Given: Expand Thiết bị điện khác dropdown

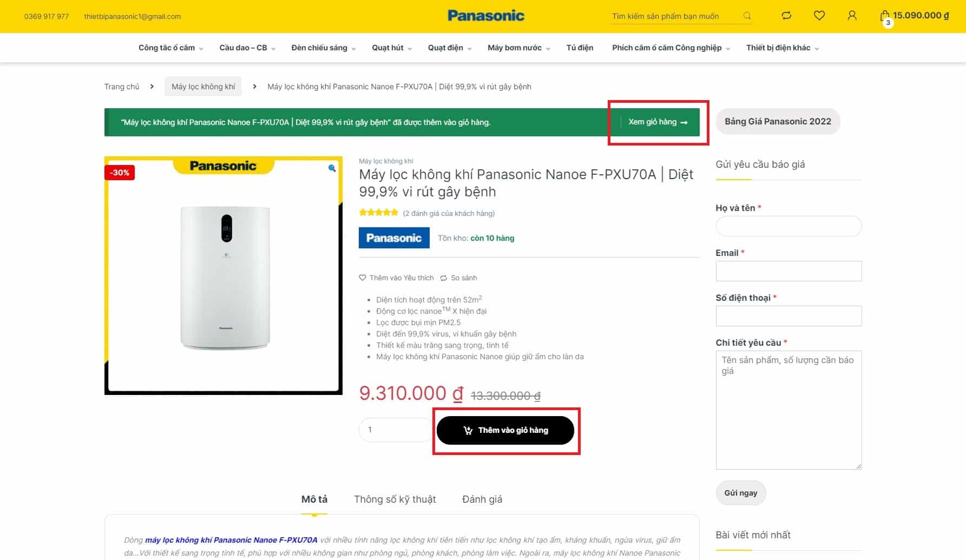Looking at the screenshot, I should coord(782,48).
